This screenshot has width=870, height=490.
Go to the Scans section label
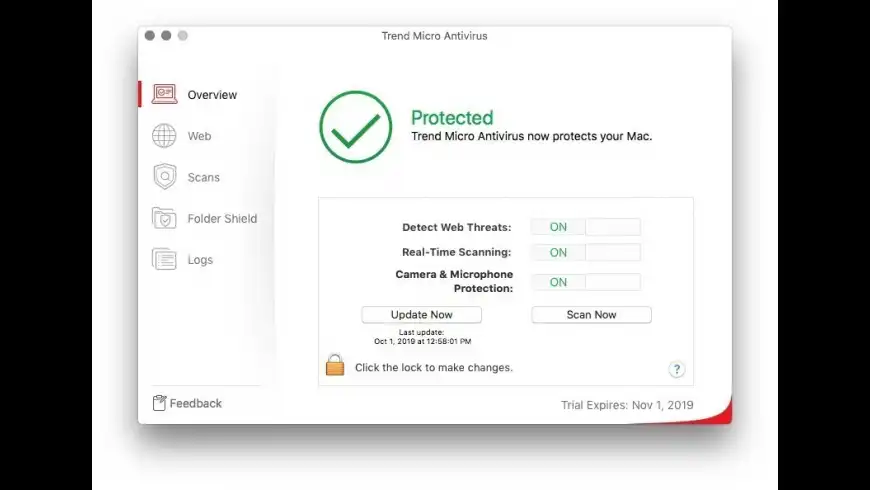click(203, 177)
